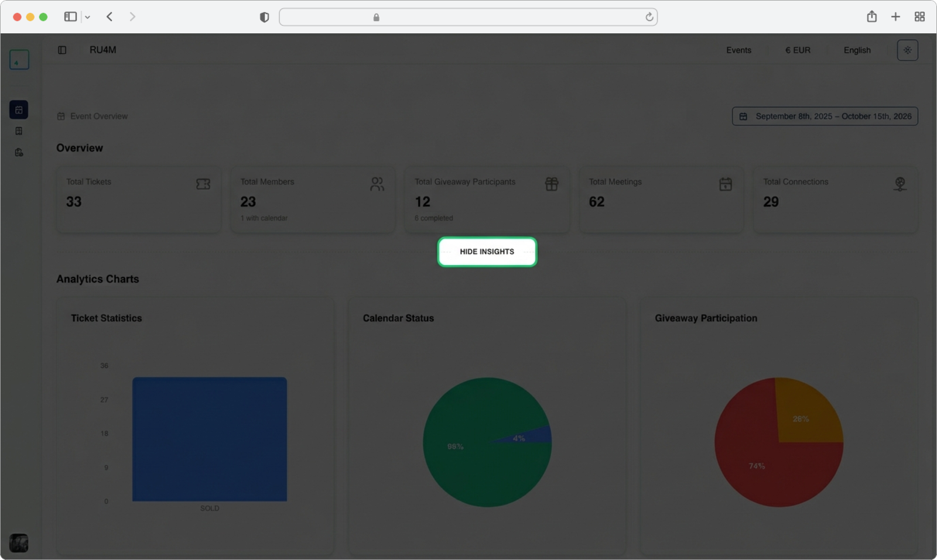The height and width of the screenshot is (560, 937).
Task: Click the calendar icon on Total Meetings card
Action: pyautogui.click(x=726, y=184)
